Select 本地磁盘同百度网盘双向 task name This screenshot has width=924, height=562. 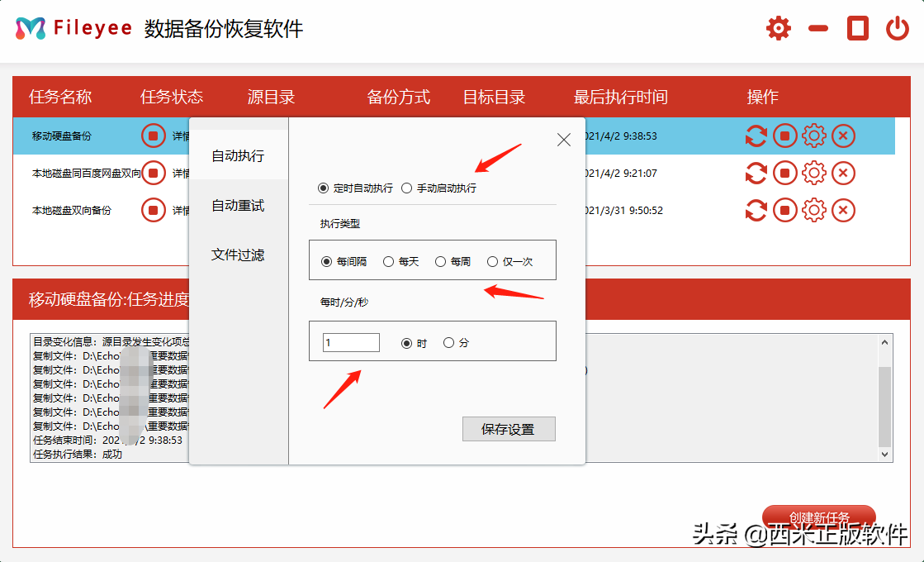point(87,174)
